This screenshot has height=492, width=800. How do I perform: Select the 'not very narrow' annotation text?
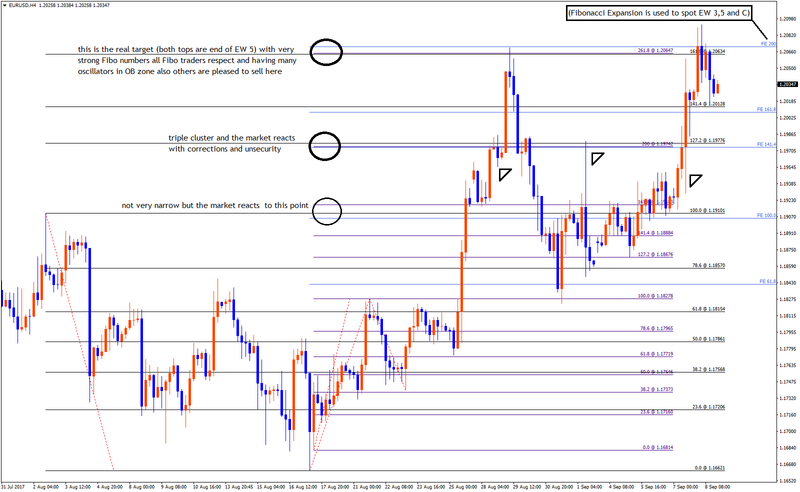click(x=215, y=206)
